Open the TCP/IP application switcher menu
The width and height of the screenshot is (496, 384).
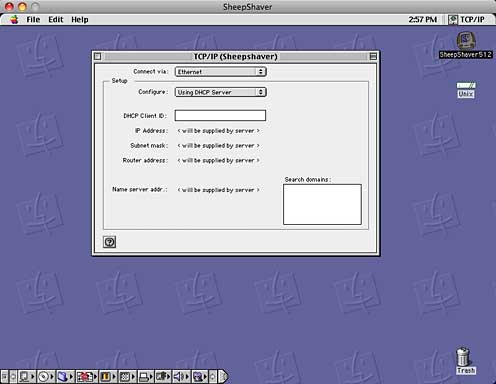[x=466, y=20]
